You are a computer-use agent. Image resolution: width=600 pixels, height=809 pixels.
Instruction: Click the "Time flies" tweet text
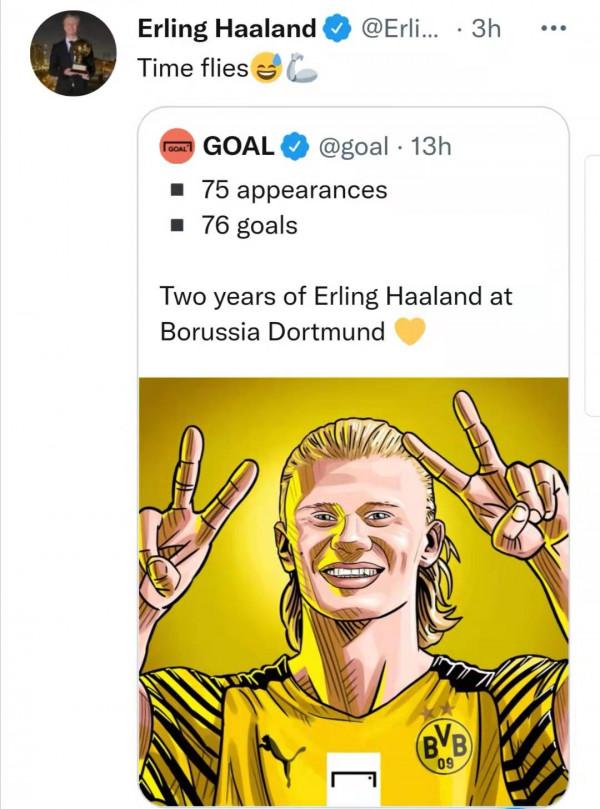[x=192, y=68]
